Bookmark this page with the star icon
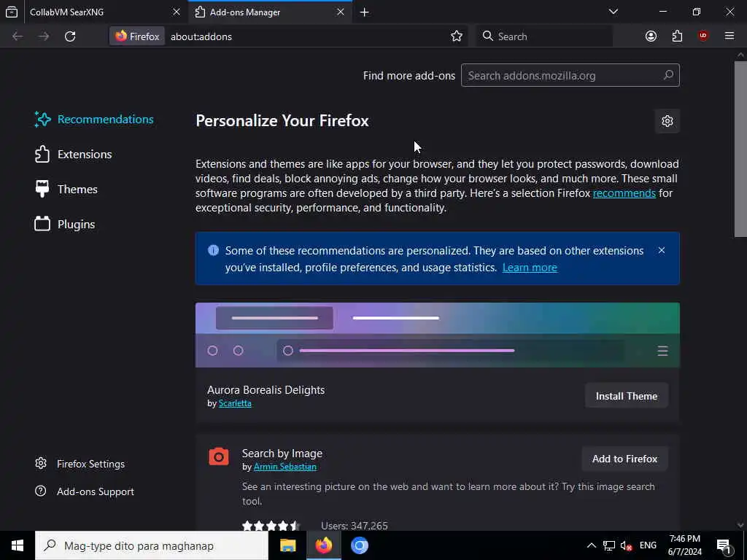 (457, 36)
